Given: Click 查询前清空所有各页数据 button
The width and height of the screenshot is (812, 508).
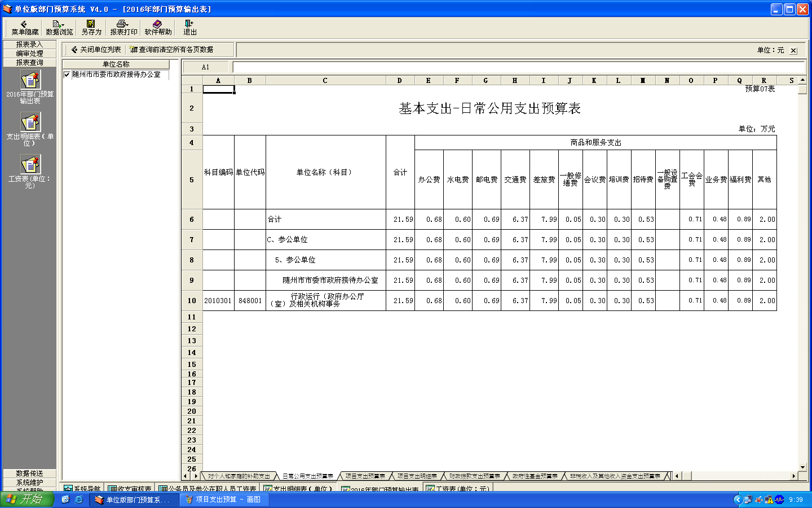Looking at the screenshot, I should [x=171, y=50].
